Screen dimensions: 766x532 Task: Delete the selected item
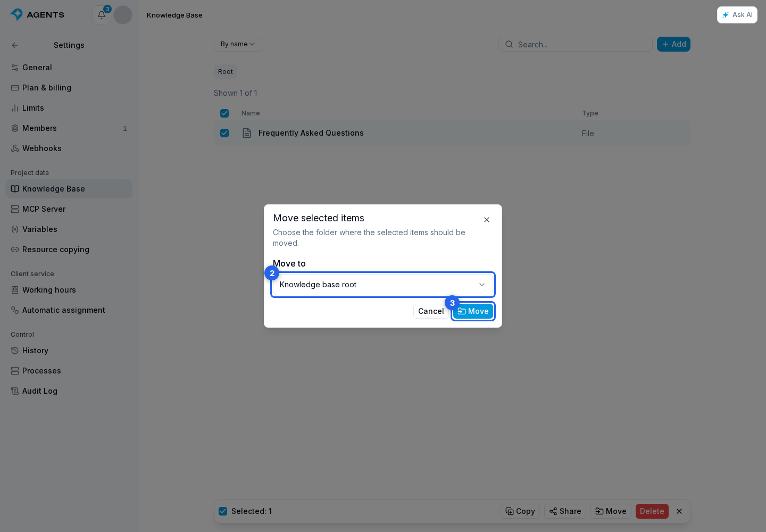[652, 511]
